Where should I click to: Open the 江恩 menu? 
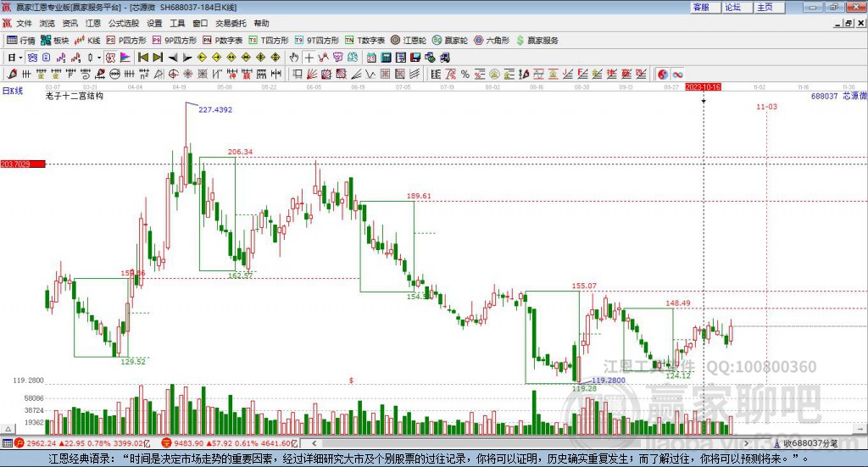(x=93, y=23)
